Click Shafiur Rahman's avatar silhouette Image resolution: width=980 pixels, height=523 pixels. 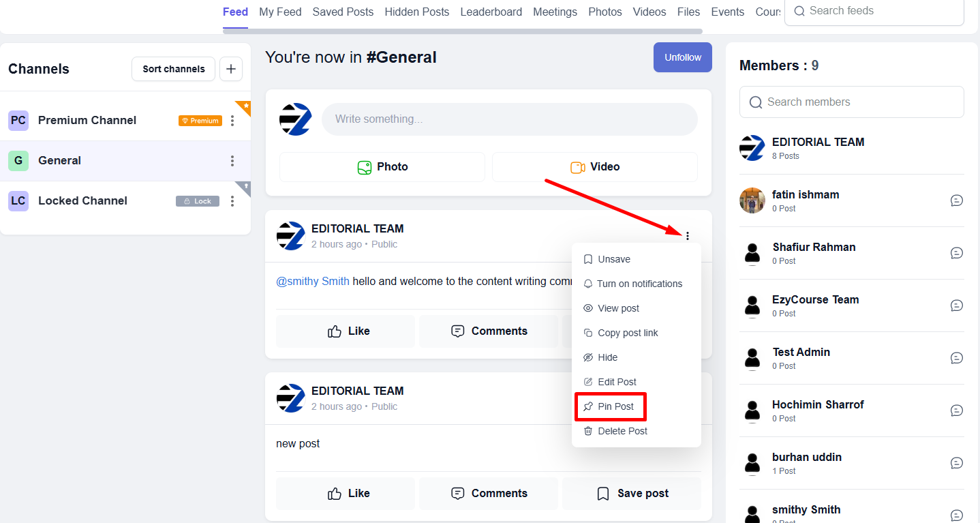(752, 253)
